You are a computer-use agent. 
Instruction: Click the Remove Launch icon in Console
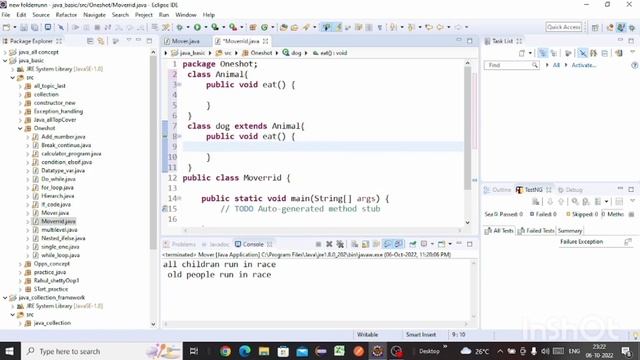click(329, 244)
